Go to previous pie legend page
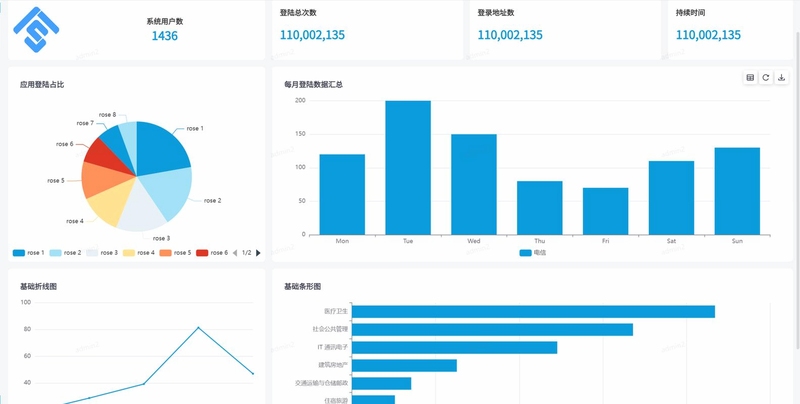The width and height of the screenshot is (800, 404). point(235,252)
